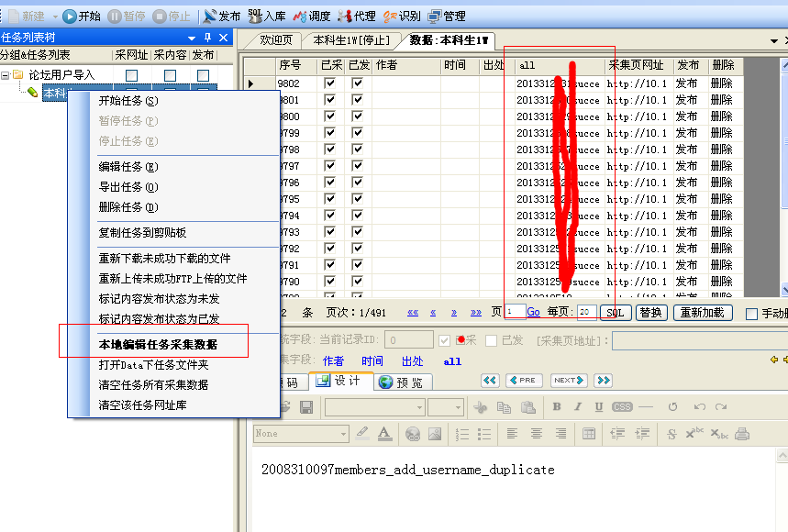Viewport: 788px width, 532px height.
Task: Choose 清空任务所有采集数据 menu item
Action: [x=153, y=385]
